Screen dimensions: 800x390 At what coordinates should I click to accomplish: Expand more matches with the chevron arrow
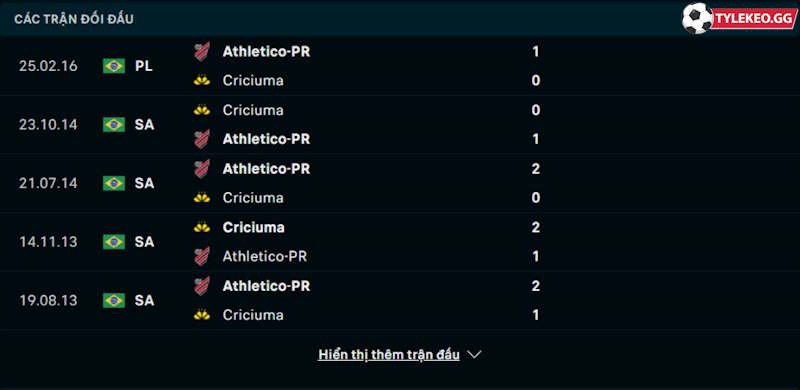point(474,354)
